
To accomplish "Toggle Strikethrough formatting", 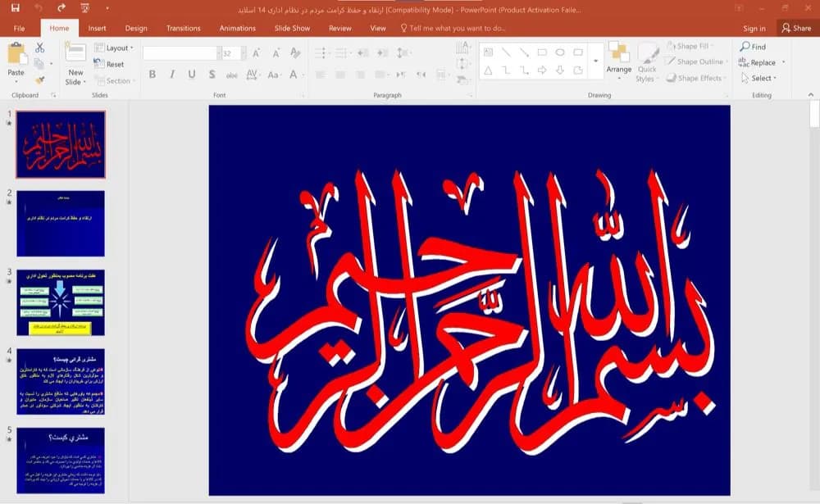I will (x=232, y=75).
